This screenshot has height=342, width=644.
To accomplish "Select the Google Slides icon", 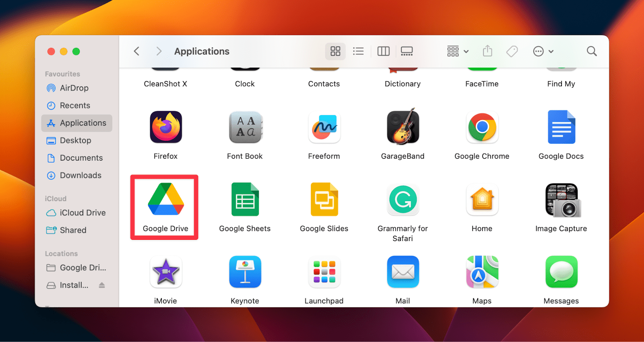I will (324, 200).
